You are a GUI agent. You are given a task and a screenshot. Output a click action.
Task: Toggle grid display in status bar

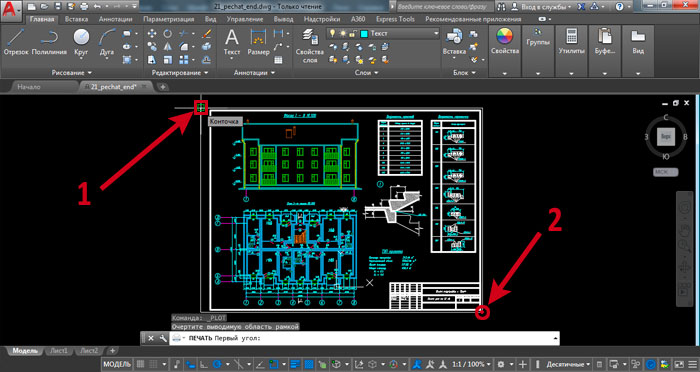140,364
